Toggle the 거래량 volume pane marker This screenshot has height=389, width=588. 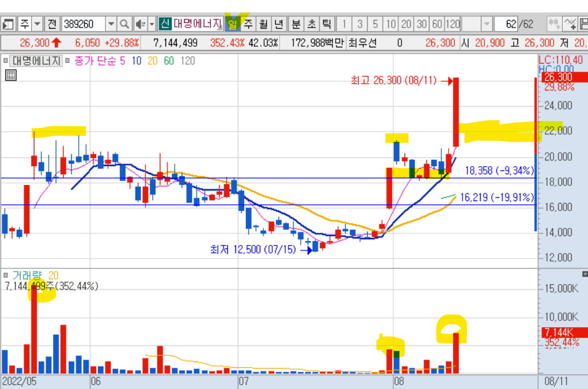(x=5, y=275)
